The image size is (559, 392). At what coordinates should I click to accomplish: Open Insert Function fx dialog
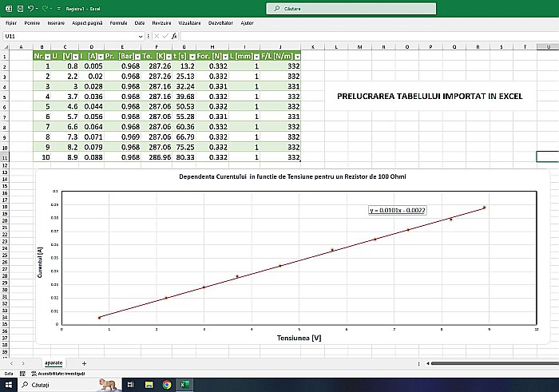[174, 36]
